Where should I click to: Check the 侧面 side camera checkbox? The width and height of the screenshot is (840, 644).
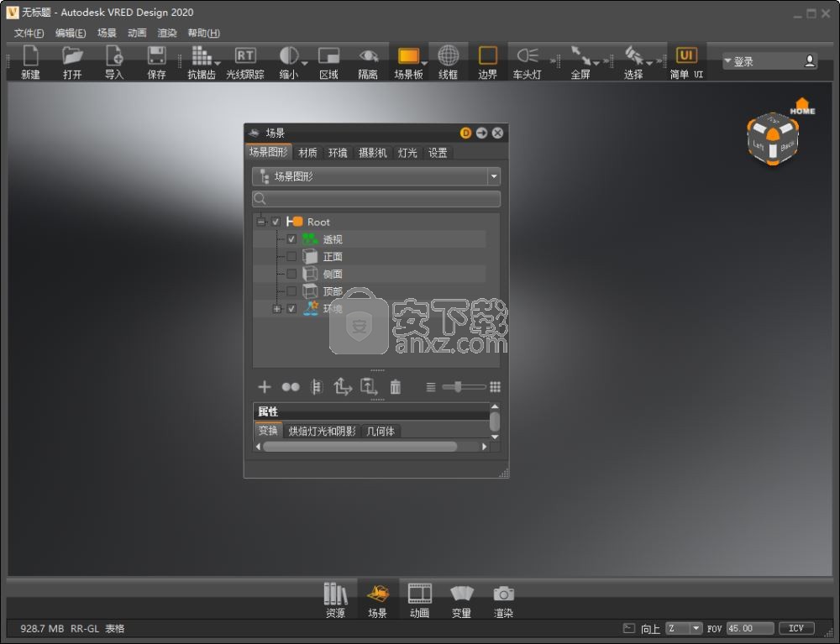pos(291,274)
